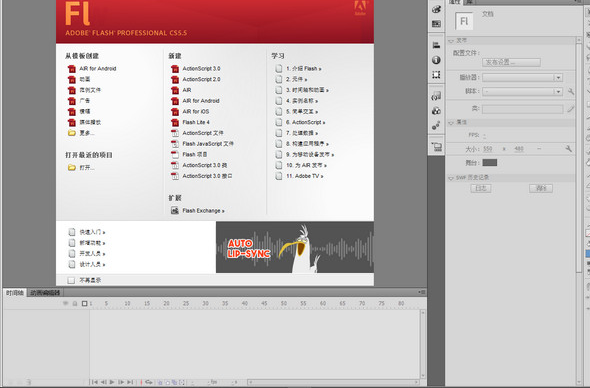Click the stage width value 550
This screenshot has height=388, width=590.
coord(488,149)
